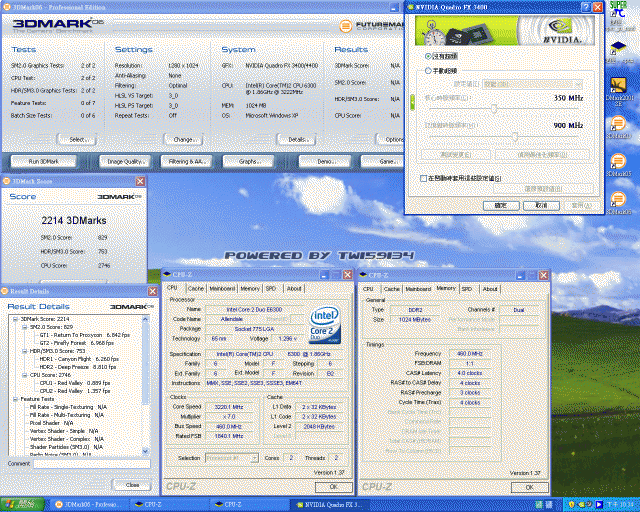Open the Image Quality... dialog
This screenshot has height=512, width=640.
coord(125,162)
